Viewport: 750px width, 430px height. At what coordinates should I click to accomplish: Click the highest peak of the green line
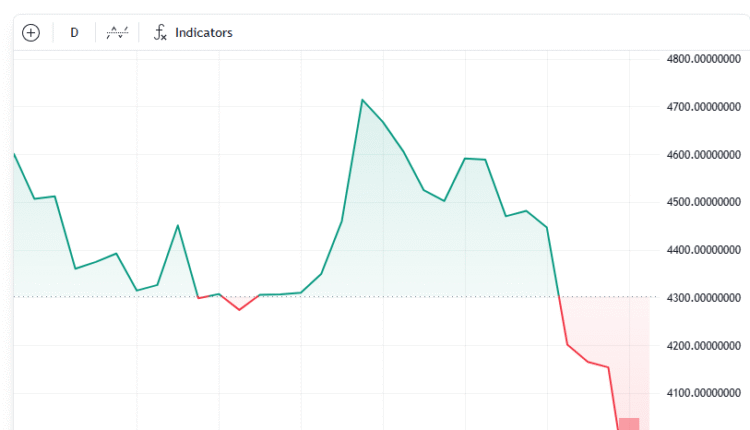(362, 100)
